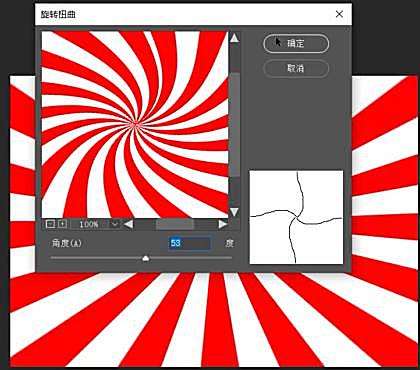Click the preview scroll right arrow
Image resolution: width=420 pixels, height=370 pixels.
223,224
